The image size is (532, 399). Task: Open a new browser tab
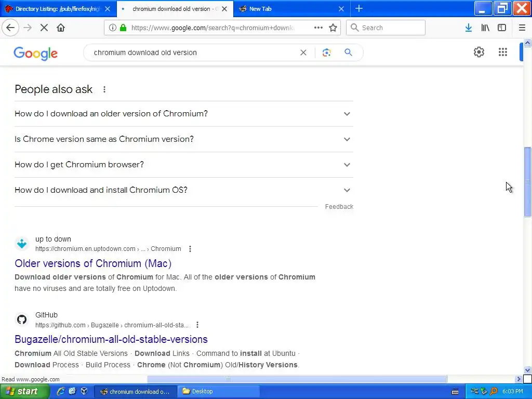pyautogui.click(x=359, y=9)
